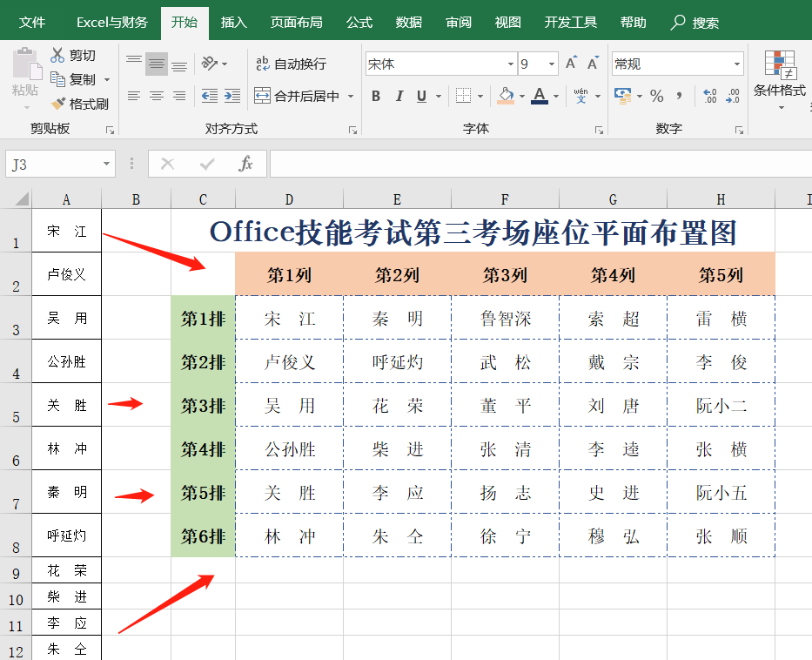This screenshot has height=660, width=812.
Task: Select column D header
Action: [x=289, y=199]
